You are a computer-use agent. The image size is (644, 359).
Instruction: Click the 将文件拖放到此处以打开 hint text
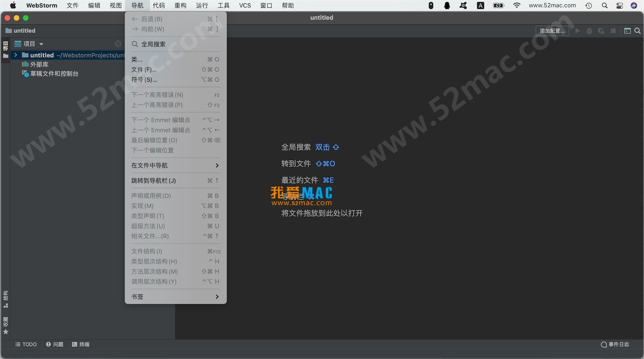322,213
